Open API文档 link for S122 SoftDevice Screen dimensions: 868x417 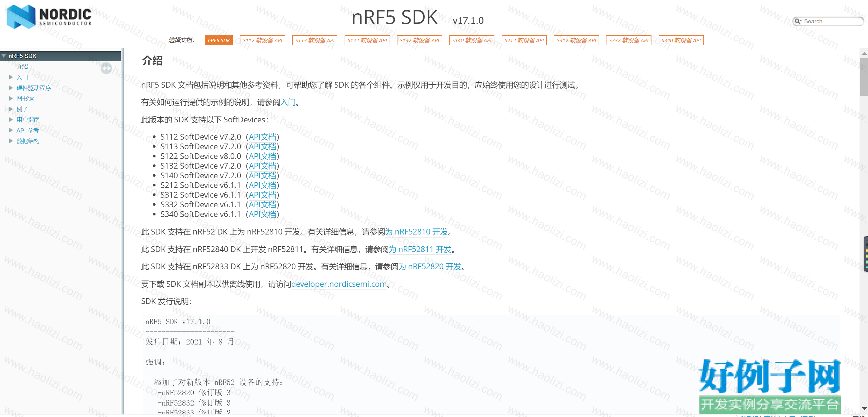pyautogui.click(x=262, y=156)
